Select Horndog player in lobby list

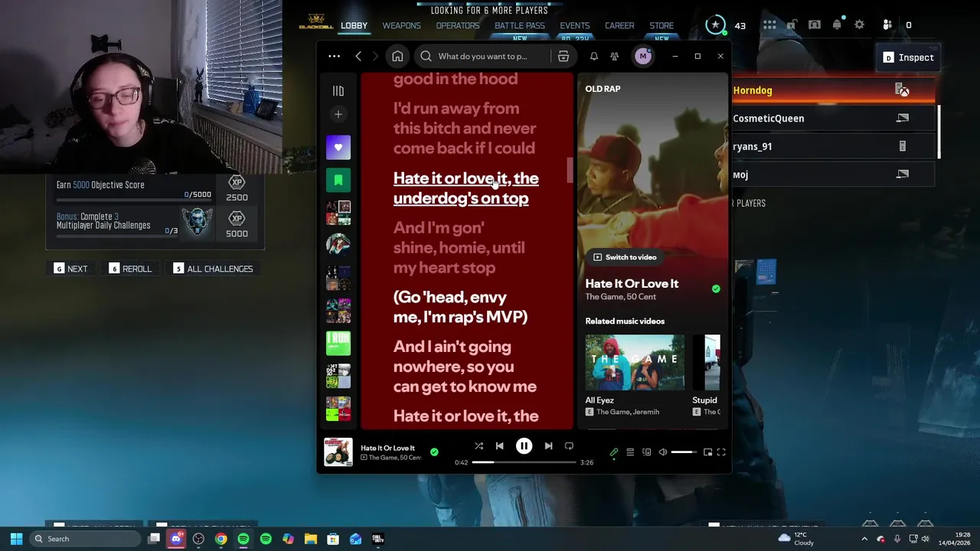pyautogui.click(x=835, y=90)
